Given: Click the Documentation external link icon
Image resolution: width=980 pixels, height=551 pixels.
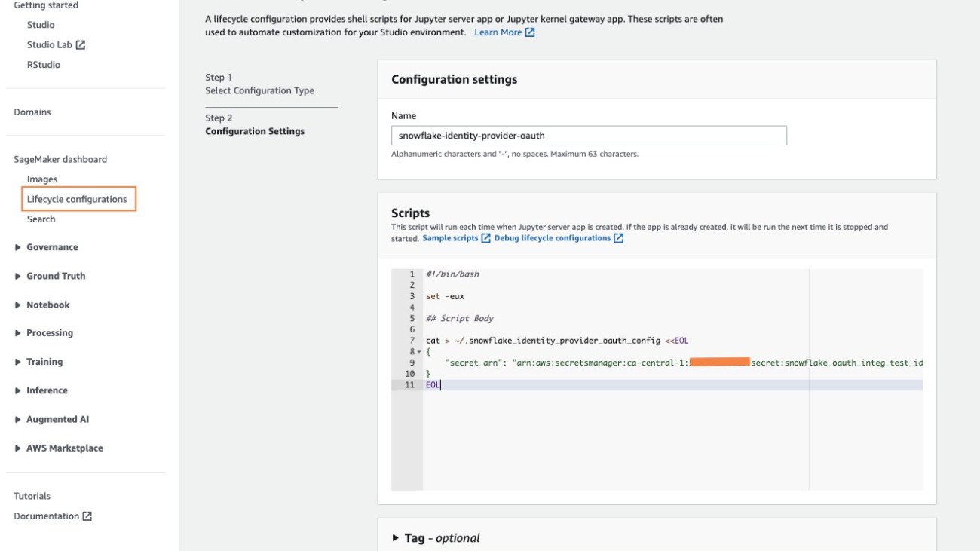Looking at the screenshot, I should coord(87,516).
